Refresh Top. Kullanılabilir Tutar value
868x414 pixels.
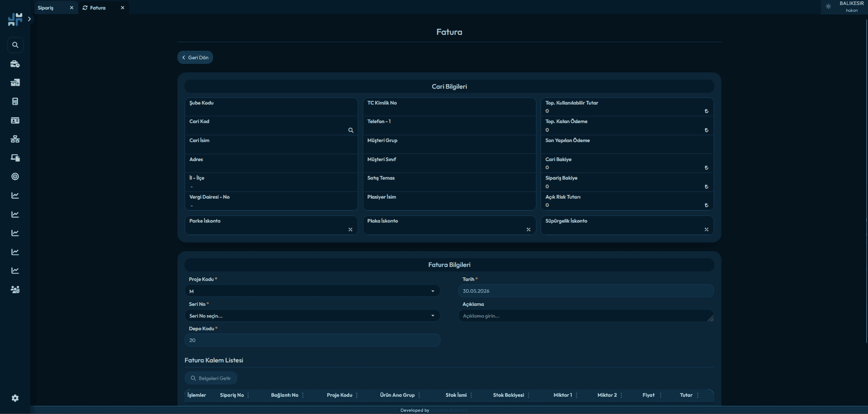coord(706,111)
